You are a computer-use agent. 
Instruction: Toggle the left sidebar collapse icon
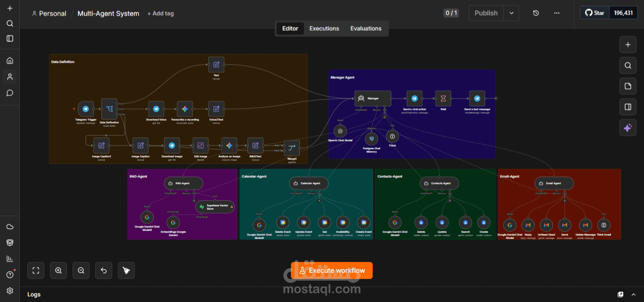10,38
